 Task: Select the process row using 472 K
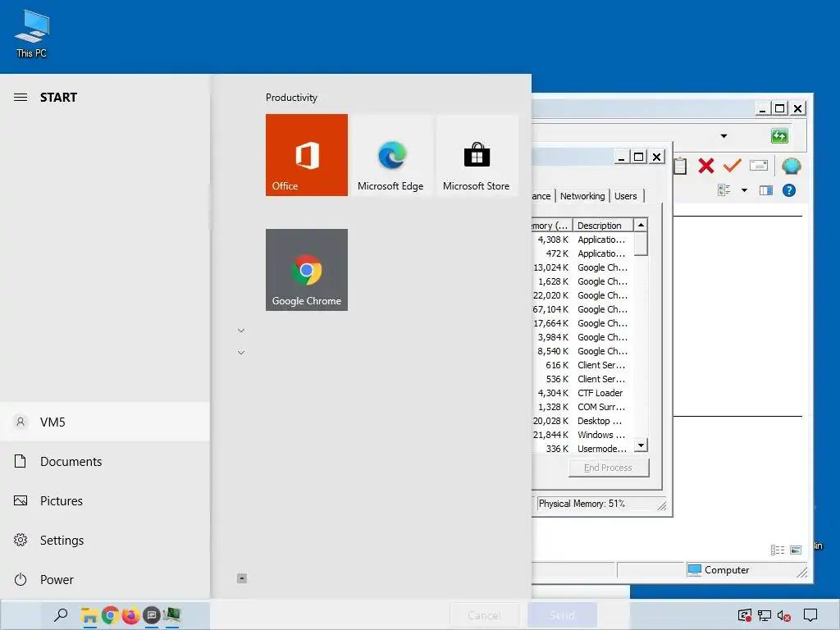coord(583,253)
